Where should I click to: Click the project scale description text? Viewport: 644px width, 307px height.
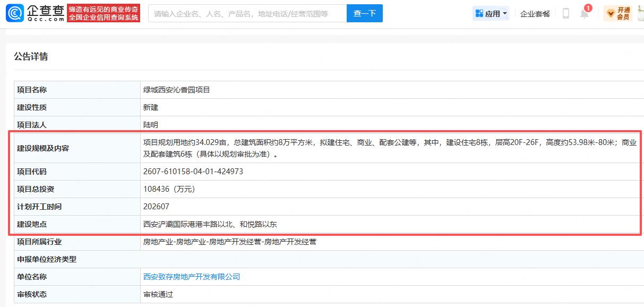tap(390, 148)
